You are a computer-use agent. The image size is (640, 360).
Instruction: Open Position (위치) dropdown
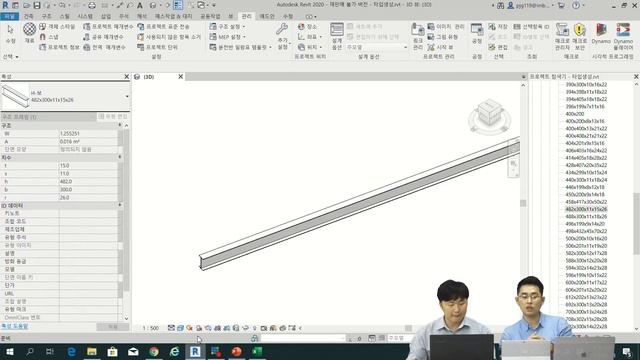click(x=309, y=47)
